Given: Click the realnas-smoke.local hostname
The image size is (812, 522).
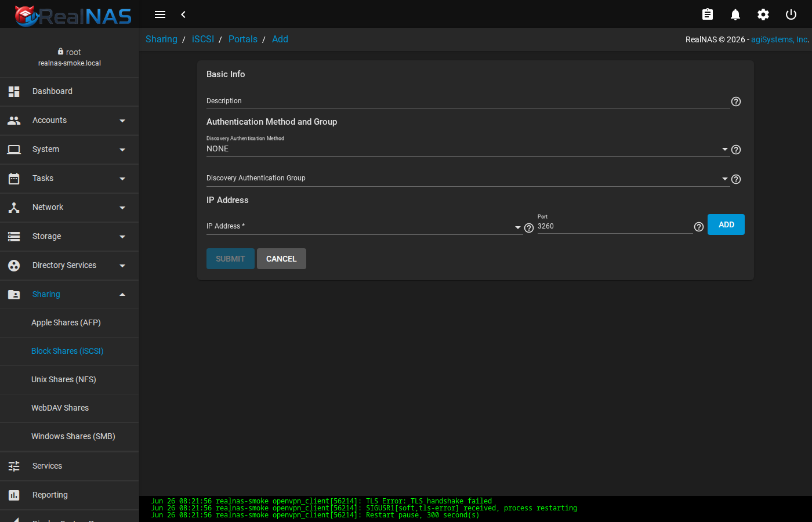Looking at the screenshot, I should point(70,63).
